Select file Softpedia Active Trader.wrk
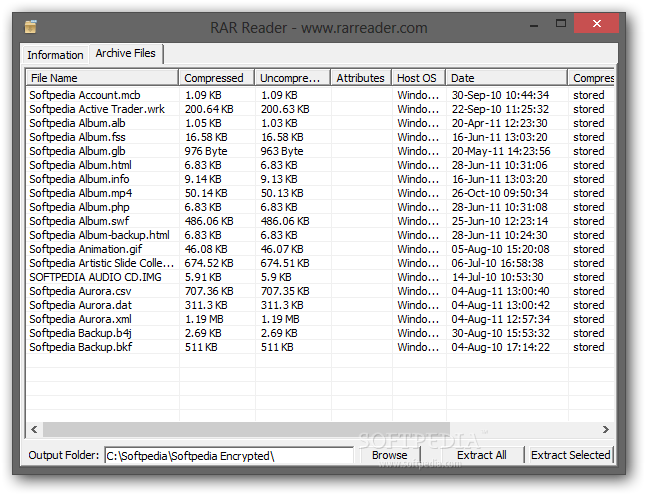646x495 pixels. pyautogui.click(x=97, y=109)
